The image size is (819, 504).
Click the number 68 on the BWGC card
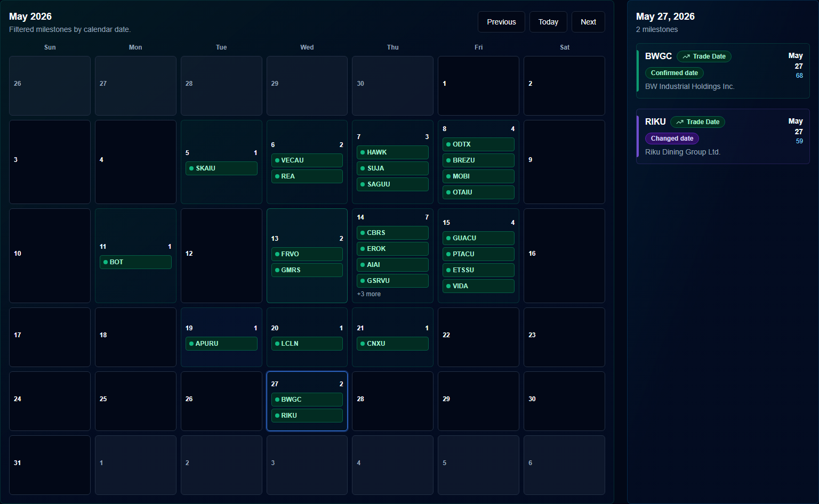point(799,76)
